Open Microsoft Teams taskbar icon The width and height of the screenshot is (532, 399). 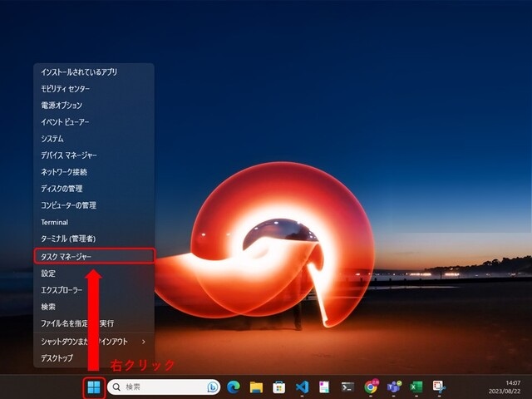(x=394, y=387)
